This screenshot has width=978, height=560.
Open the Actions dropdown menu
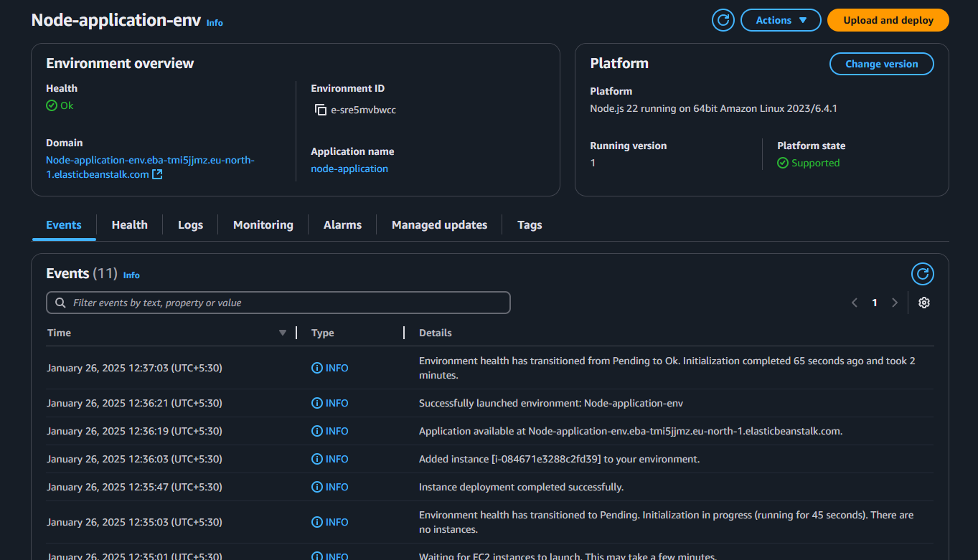coord(781,20)
